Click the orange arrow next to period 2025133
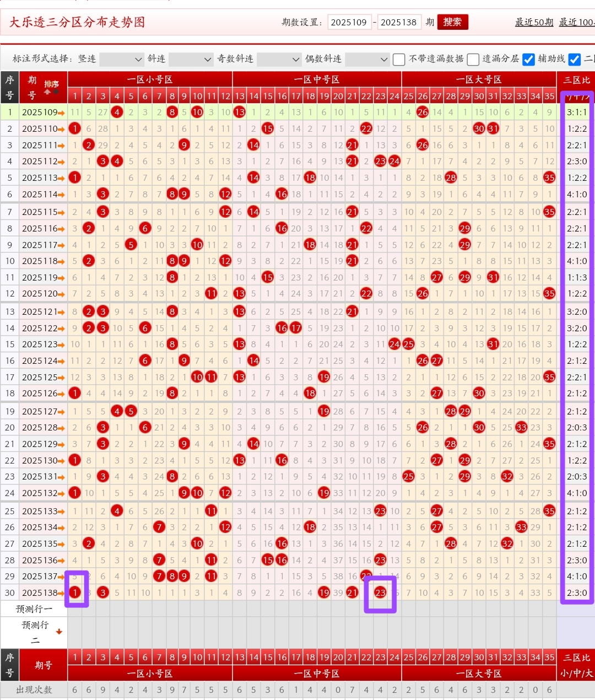 tap(62, 512)
